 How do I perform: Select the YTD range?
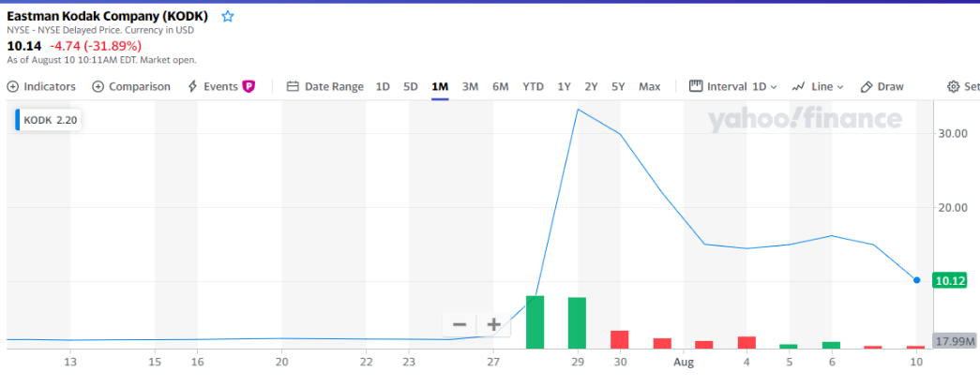533,87
